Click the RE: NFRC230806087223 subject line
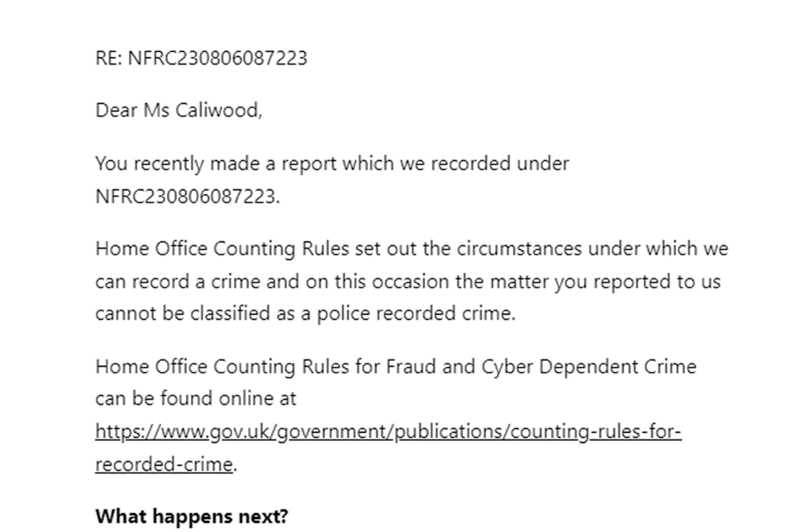Image resolution: width=805 pixels, height=532 pixels. coord(202,58)
